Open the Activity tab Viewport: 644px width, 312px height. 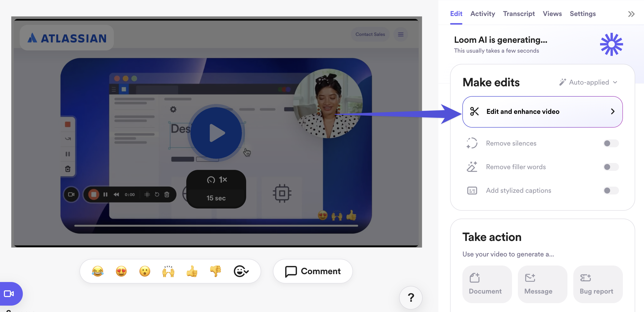482,14
